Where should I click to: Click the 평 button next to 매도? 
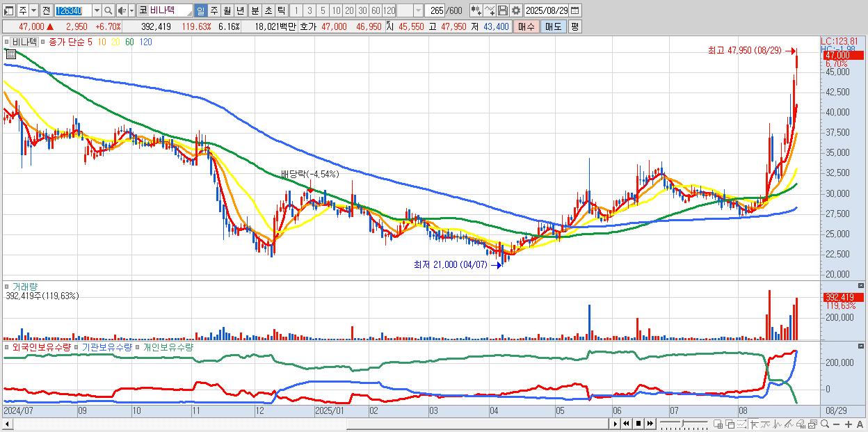(x=574, y=26)
